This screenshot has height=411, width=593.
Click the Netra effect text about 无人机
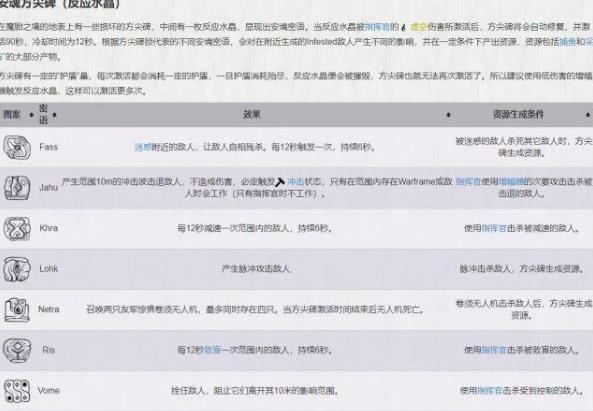tap(255, 309)
